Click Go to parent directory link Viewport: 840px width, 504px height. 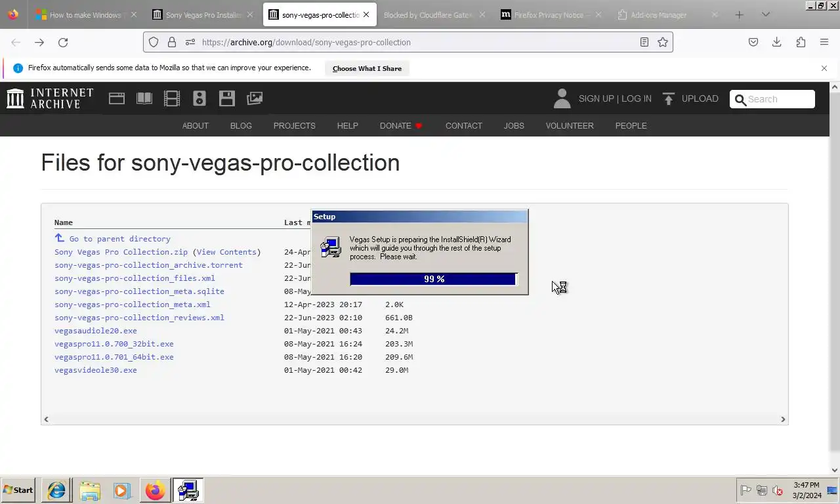tap(119, 239)
